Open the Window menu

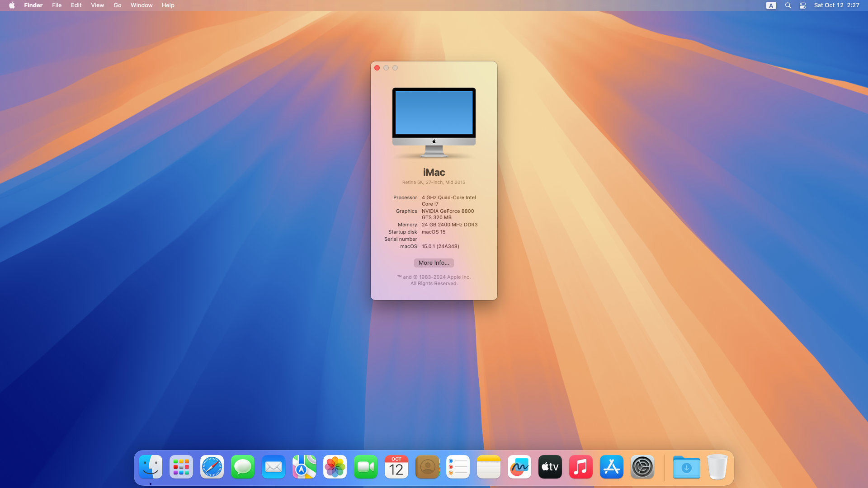coord(142,5)
